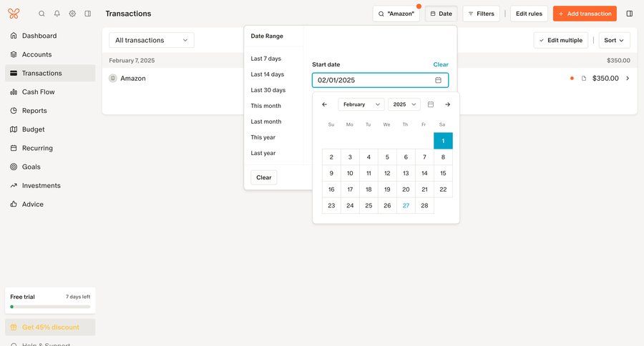Select Last month range
Viewport: 644px width, 346px height.
coord(265,122)
